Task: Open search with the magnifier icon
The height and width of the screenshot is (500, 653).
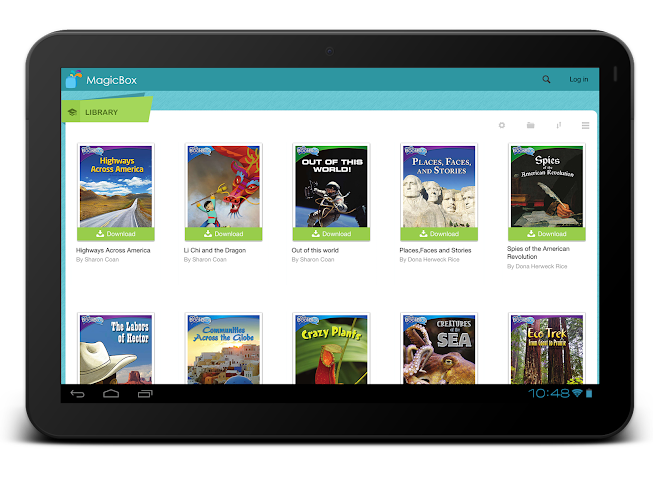Action: pos(546,79)
